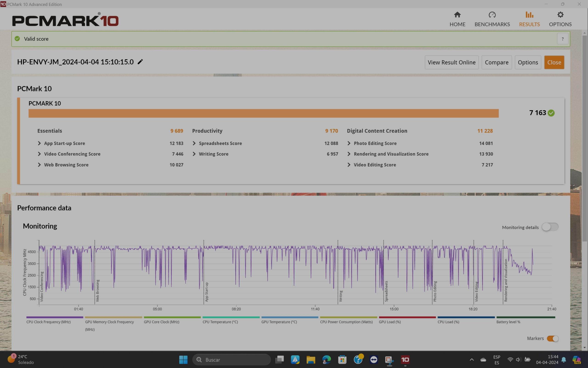Expand Writing Score details

194,154
